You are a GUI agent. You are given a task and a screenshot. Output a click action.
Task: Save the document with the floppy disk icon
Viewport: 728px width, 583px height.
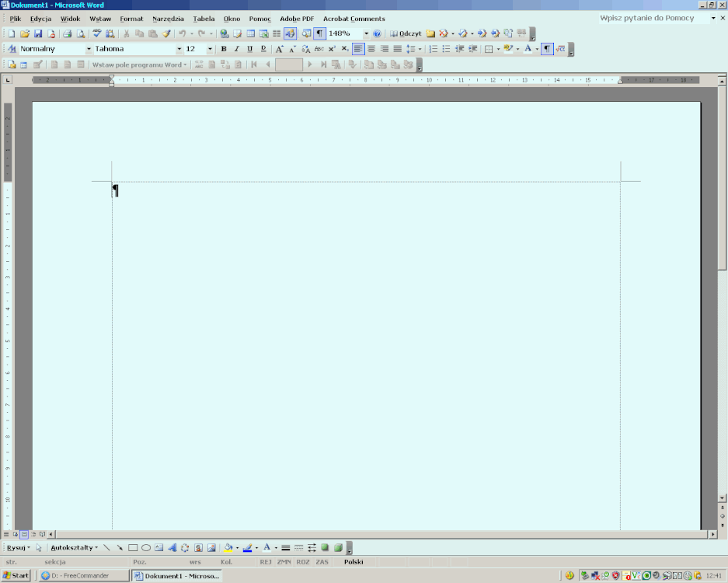pos(38,33)
